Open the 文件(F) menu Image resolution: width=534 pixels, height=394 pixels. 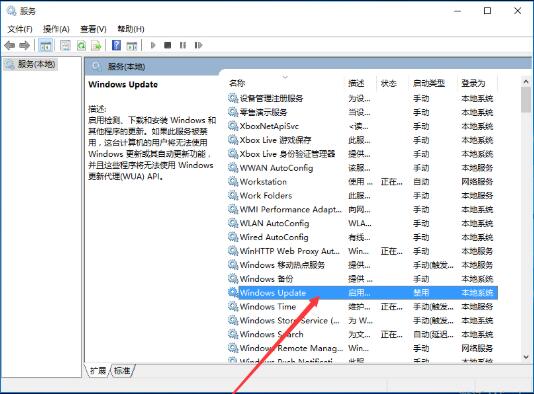tap(20, 29)
